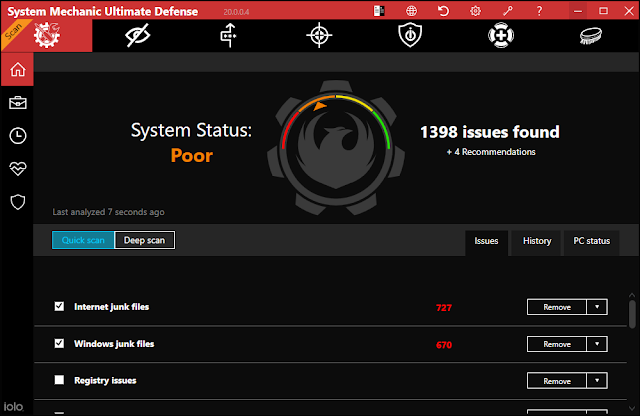The width and height of the screenshot is (640, 416).
Task: Uncheck Windows junk files checkbox
Action: tap(59, 343)
